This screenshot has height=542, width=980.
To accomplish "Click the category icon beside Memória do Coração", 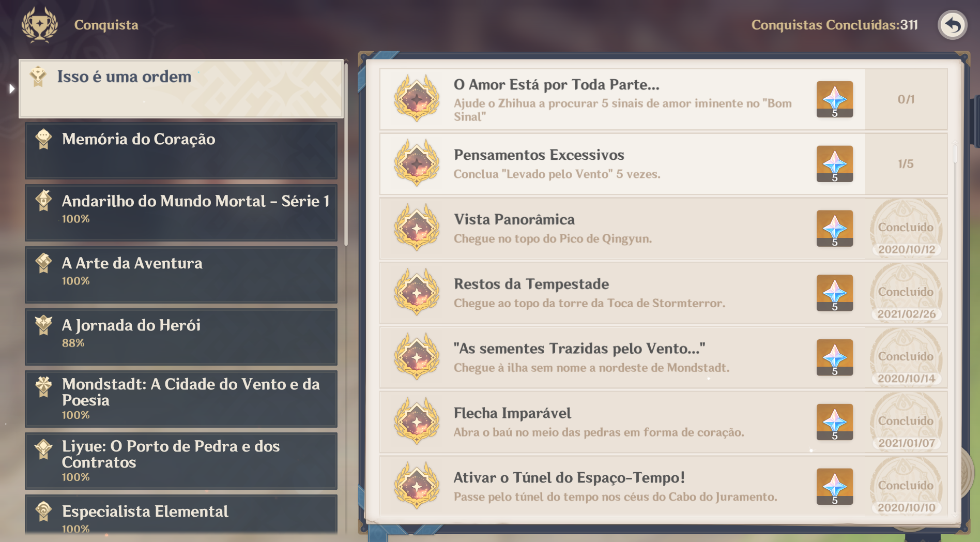I will pos(44,139).
